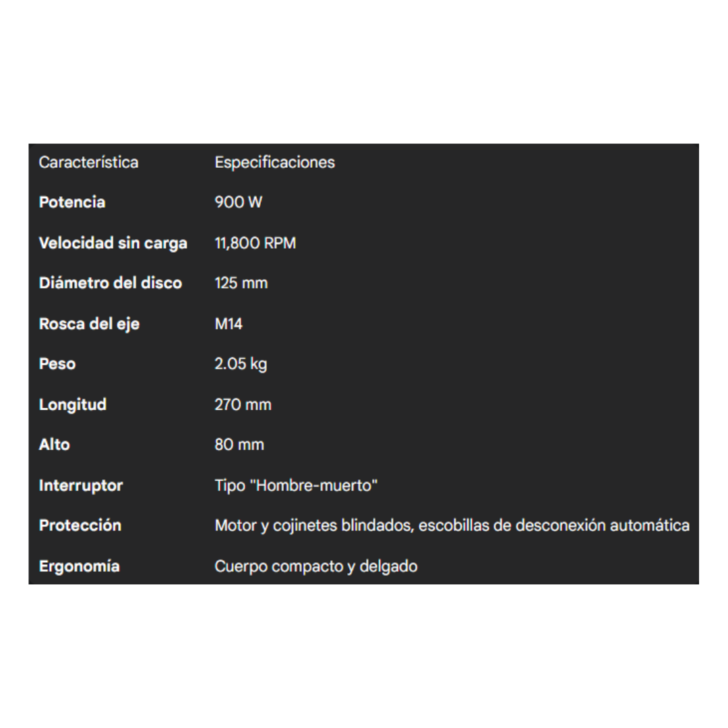Click the Especificaciones column header
The height and width of the screenshot is (728, 728).
click(274, 162)
